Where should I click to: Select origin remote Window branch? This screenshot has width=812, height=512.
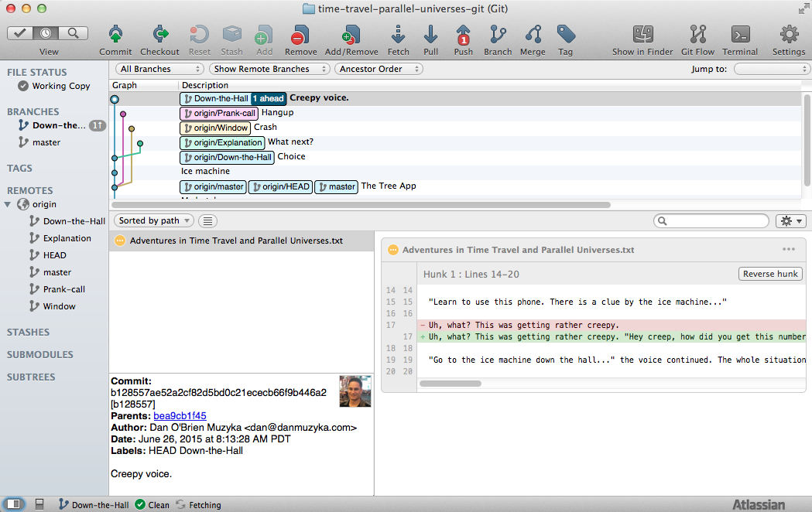click(59, 306)
